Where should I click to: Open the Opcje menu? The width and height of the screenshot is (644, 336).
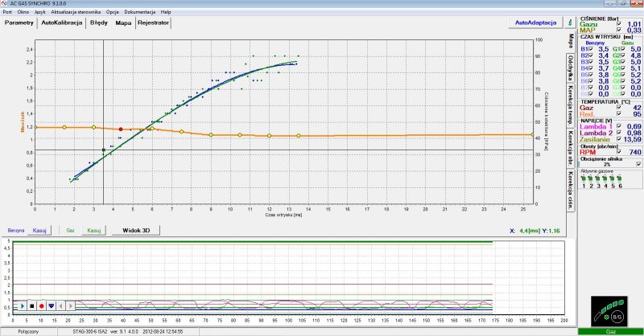point(113,12)
